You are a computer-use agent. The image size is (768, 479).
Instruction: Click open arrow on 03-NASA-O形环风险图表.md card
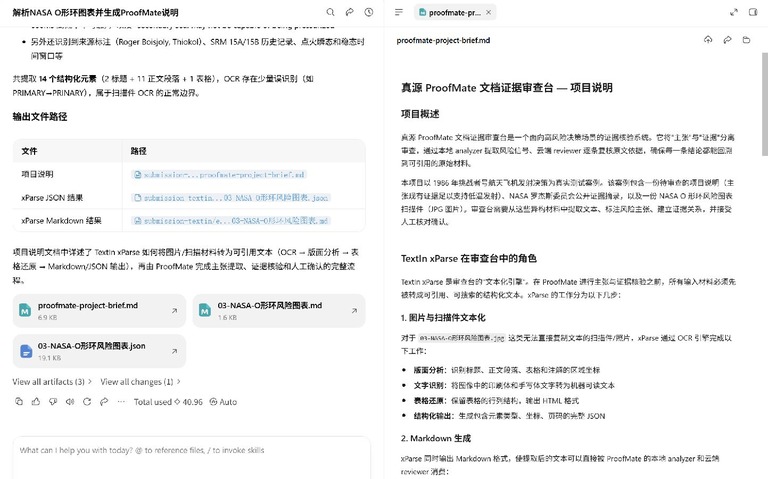tap(354, 311)
